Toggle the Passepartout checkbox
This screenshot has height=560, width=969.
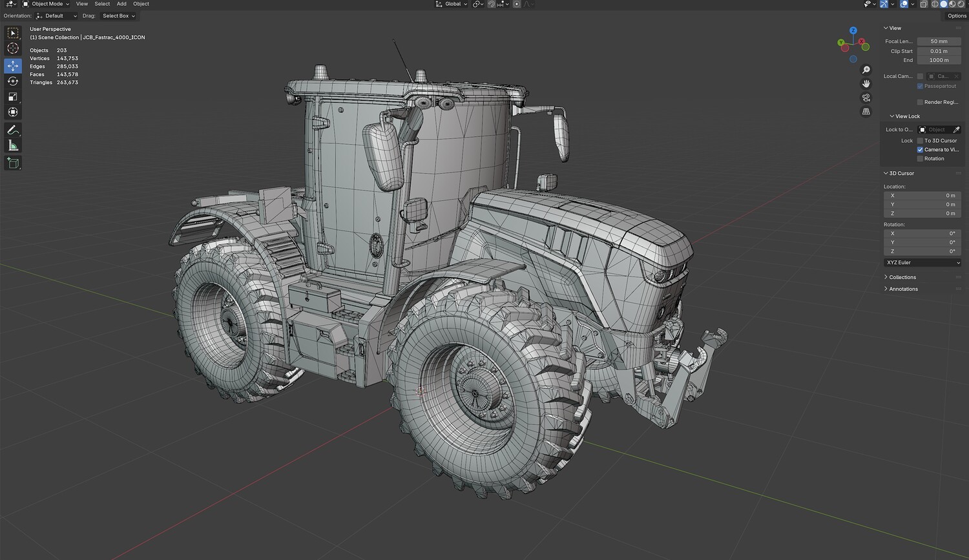[920, 87]
